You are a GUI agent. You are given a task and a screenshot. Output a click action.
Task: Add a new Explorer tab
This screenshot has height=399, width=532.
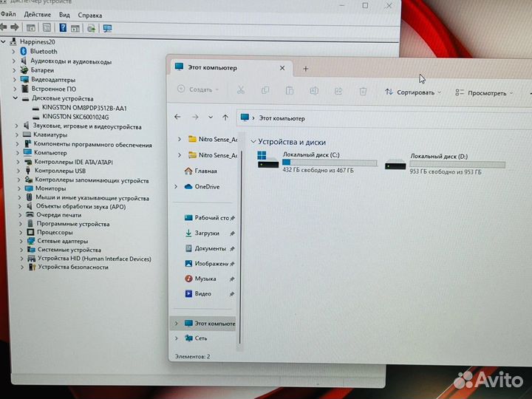(306, 69)
